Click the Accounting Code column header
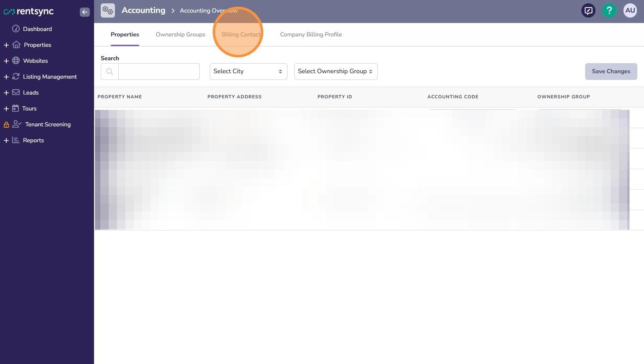Screen dimensions: 644x364 pyautogui.click(x=453, y=97)
